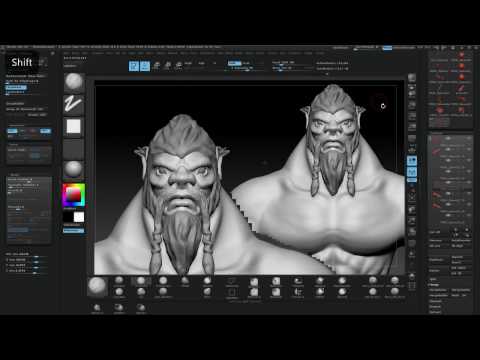Pick a hue in the rainbow color picker

point(74,195)
